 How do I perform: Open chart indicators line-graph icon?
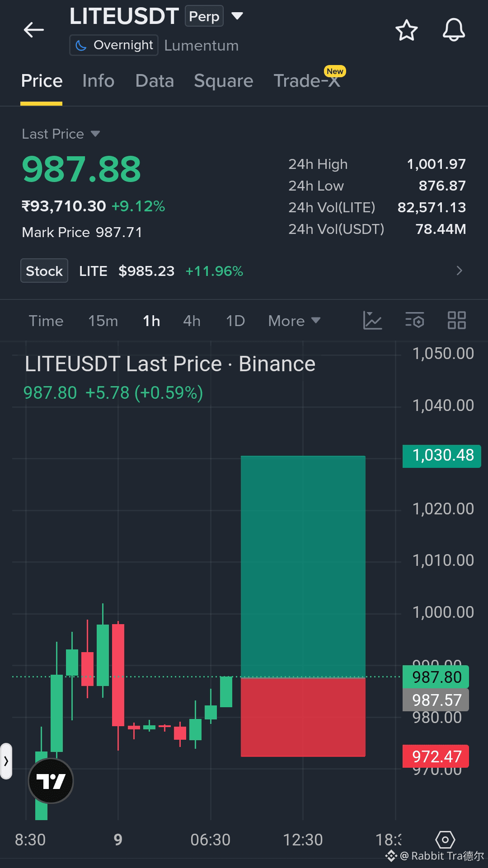coord(373,321)
